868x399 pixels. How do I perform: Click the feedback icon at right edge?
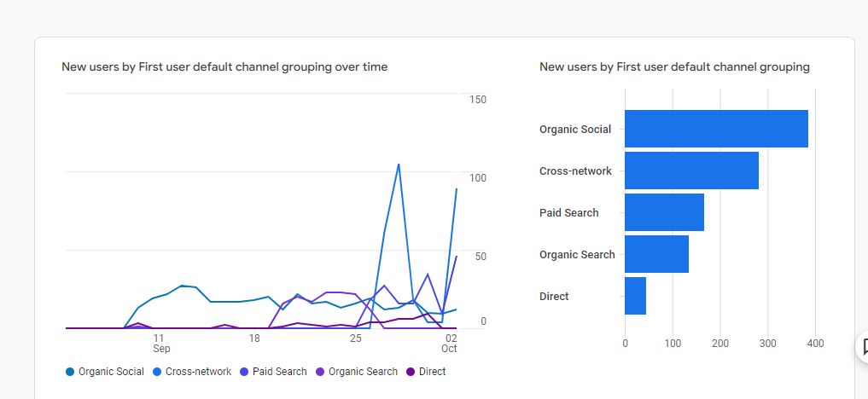(864, 346)
